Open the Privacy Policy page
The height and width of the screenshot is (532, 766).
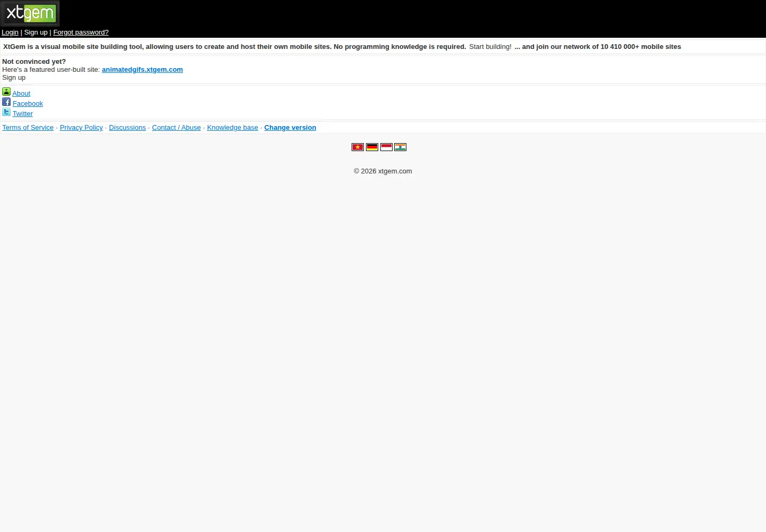81,128
